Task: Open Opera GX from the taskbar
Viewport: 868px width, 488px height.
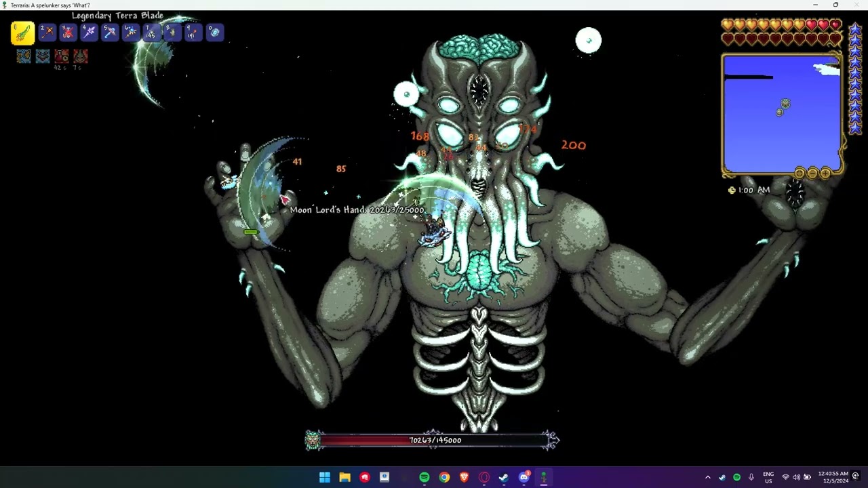Action: click(484, 477)
